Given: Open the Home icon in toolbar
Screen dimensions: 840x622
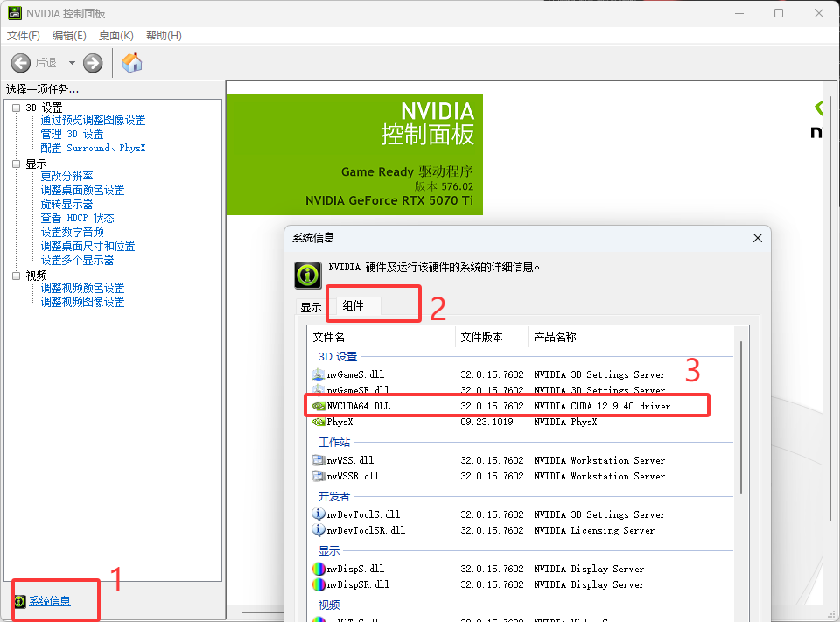Looking at the screenshot, I should coord(132,63).
